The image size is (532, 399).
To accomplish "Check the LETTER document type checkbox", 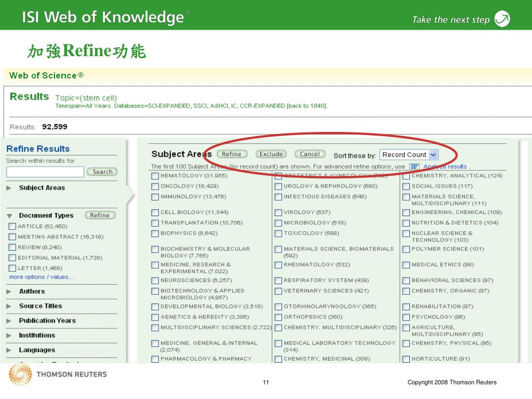I will (x=12, y=269).
